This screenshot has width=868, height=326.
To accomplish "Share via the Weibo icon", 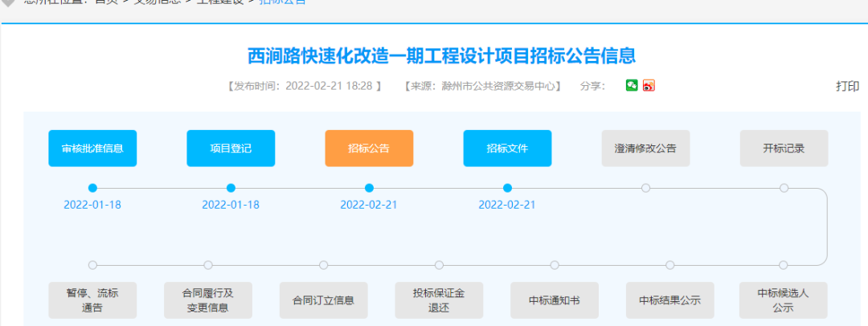I will click(x=649, y=85).
